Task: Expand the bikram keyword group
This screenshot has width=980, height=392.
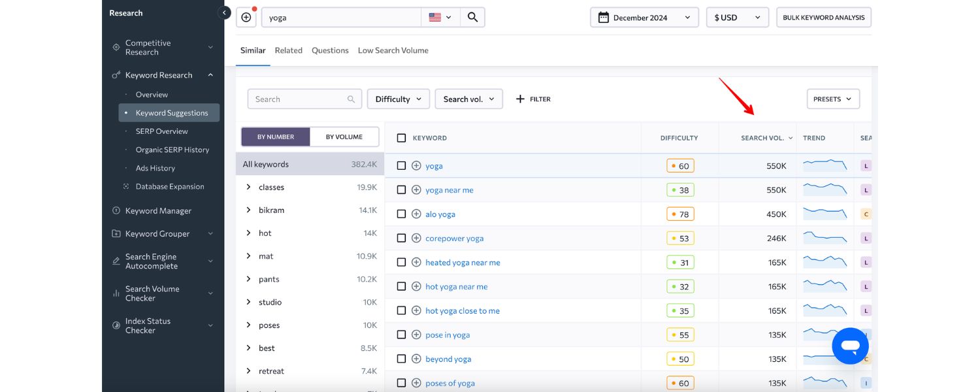Action: point(248,210)
